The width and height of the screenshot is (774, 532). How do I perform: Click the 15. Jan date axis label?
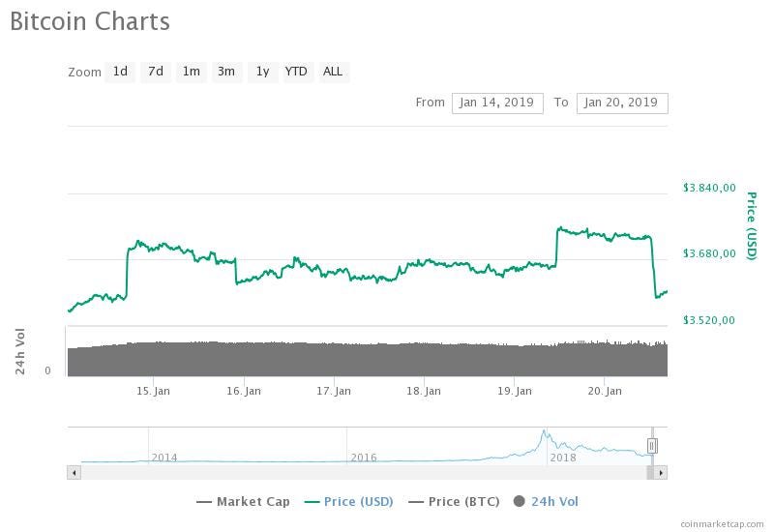pyautogui.click(x=153, y=392)
